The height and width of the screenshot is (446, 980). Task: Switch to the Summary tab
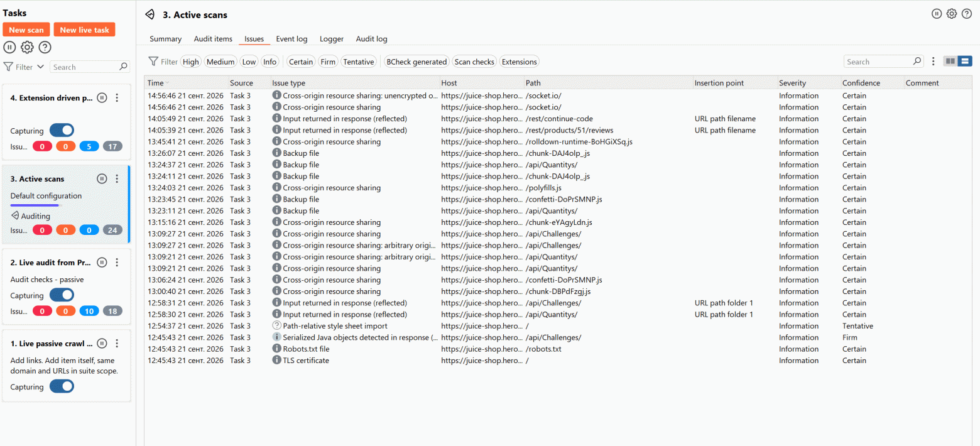pyautogui.click(x=166, y=39)
